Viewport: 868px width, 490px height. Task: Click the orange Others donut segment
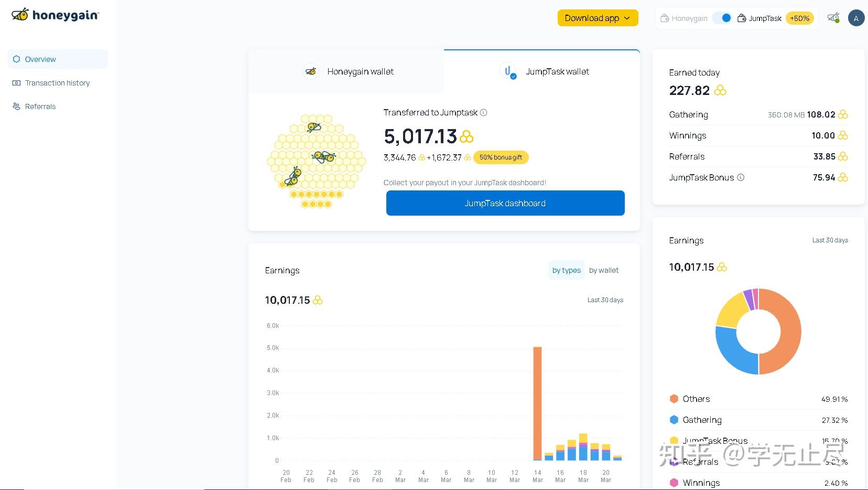790,332
